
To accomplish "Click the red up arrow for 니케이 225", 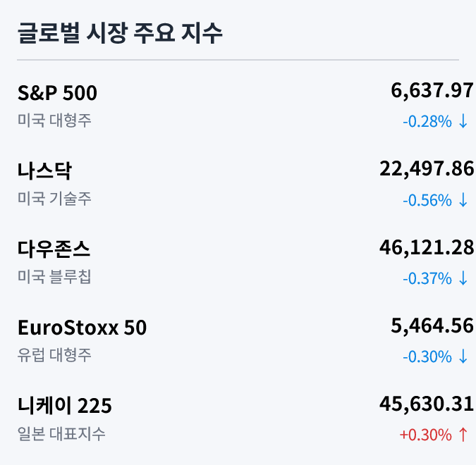I will pyautogui.click(x=463, y=435).
